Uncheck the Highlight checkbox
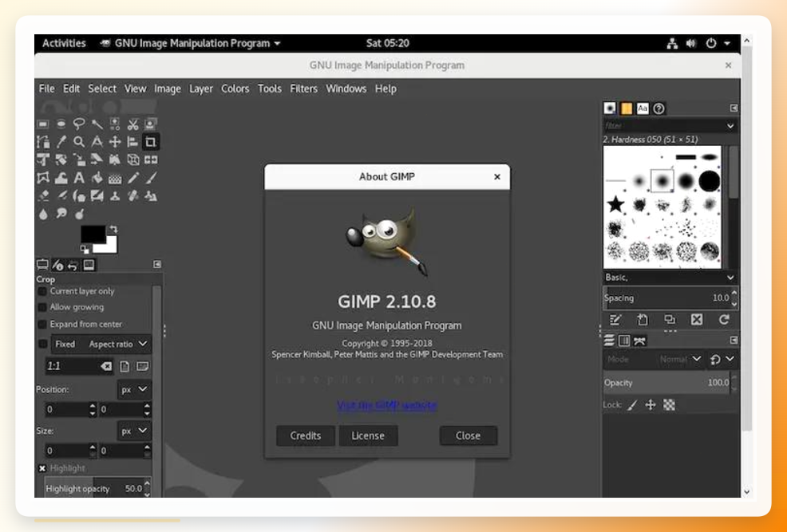The image size is (787, 532). (x=42, y=468)
